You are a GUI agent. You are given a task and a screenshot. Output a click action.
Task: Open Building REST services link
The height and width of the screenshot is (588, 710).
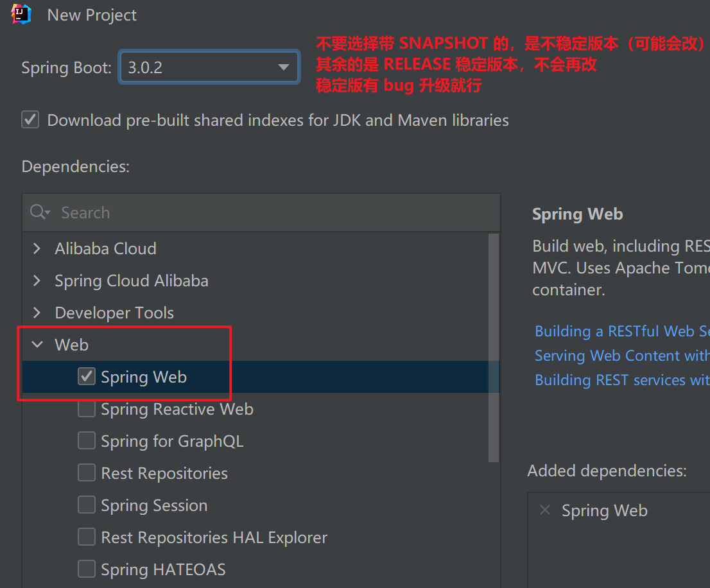622,380
